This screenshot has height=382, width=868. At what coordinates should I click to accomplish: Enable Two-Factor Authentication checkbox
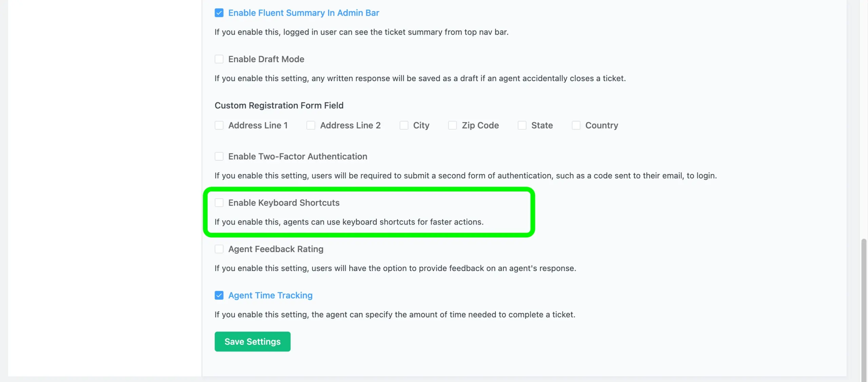click(x=219, y=156)
